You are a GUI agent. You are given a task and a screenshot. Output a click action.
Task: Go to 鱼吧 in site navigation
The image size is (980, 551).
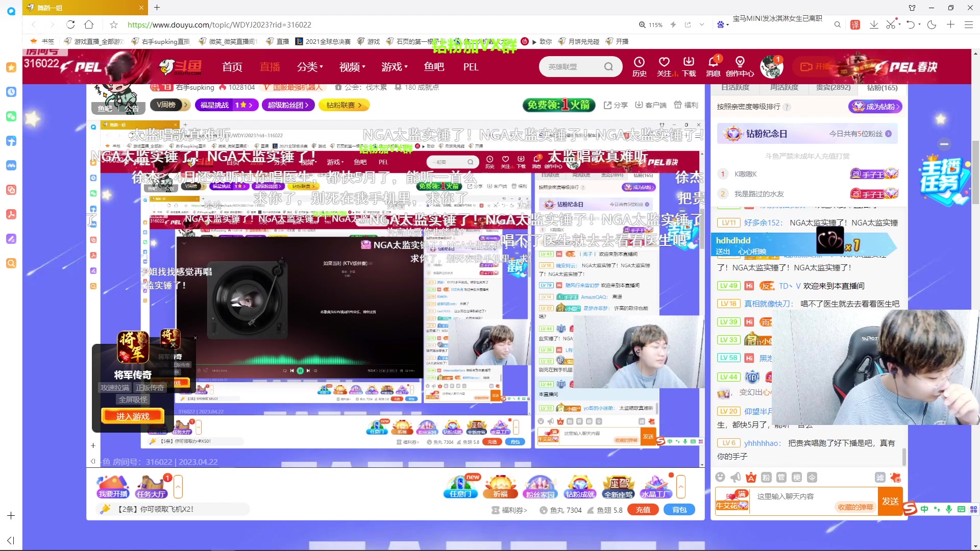434,67
